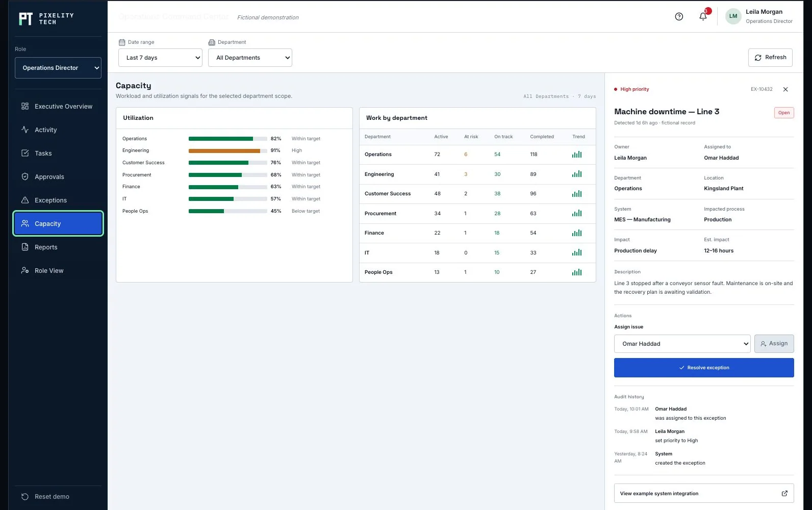Click the EX-10432 exception ID

762,89
